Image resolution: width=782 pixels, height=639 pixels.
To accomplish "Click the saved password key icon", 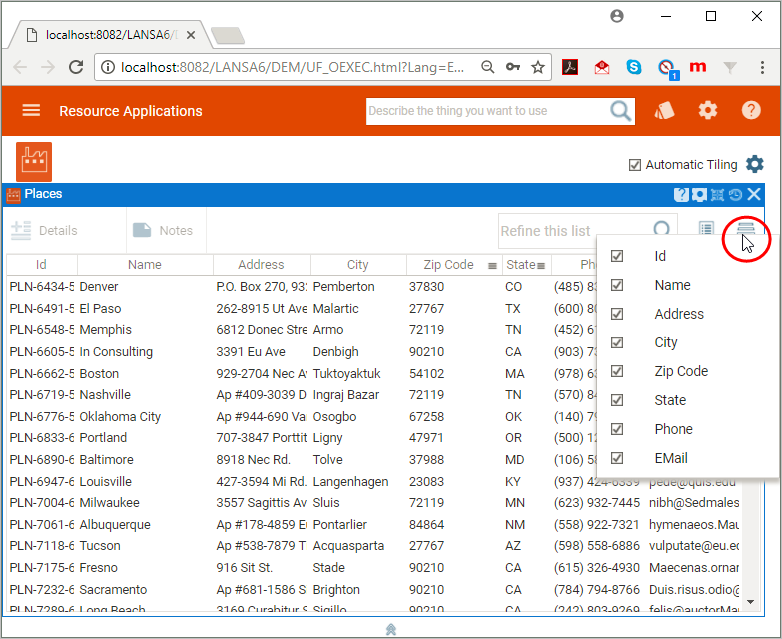I will (513, 67).
